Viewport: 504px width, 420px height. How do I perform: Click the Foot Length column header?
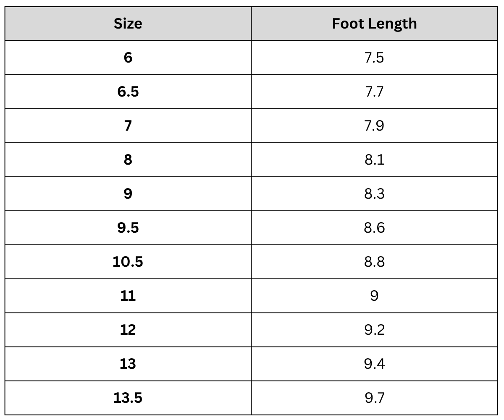pyautogui.click(x=374, y=24)
